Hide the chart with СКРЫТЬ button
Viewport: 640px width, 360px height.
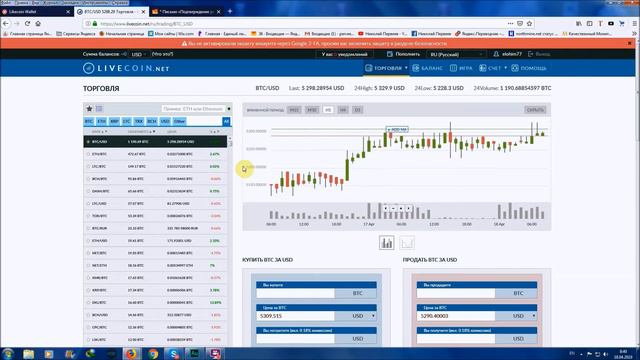point(535,110)
